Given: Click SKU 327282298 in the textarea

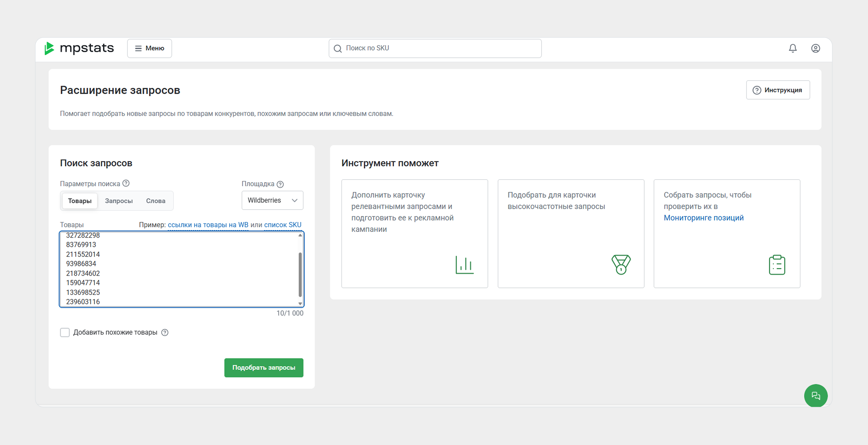Looking at the screenshot, I should pos(83,235).
